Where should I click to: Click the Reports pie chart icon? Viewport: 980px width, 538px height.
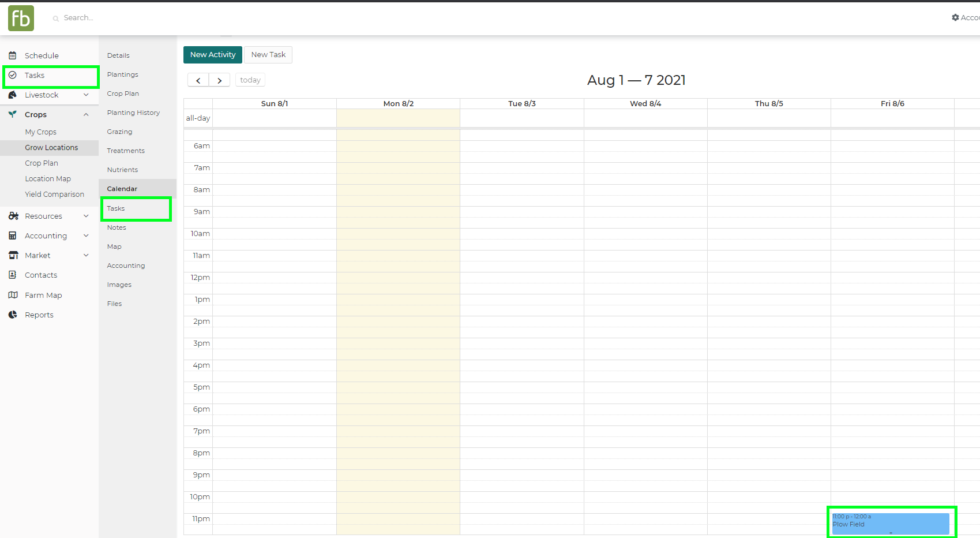pos(13,315)
